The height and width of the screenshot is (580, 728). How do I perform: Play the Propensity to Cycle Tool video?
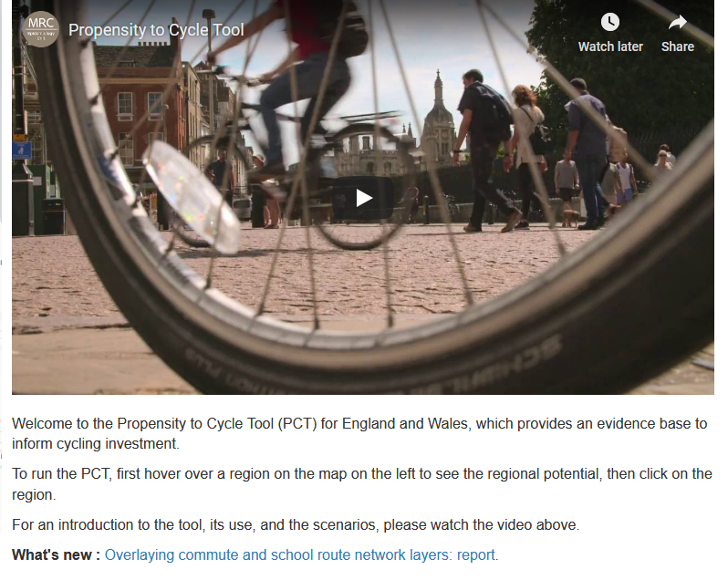(363, 198)
